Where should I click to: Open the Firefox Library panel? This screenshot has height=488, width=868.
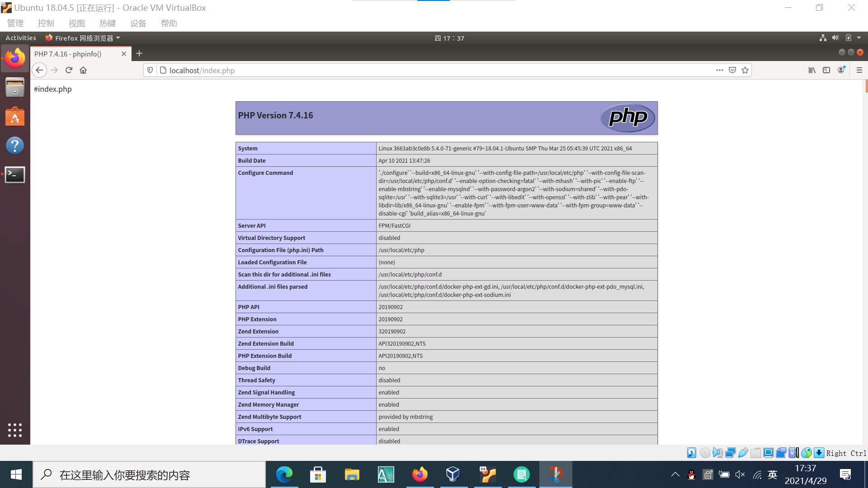point(812,70)
